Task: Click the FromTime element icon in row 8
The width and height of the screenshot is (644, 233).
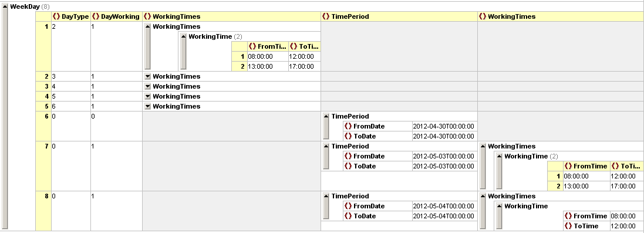Action: [x=569, y=216]
